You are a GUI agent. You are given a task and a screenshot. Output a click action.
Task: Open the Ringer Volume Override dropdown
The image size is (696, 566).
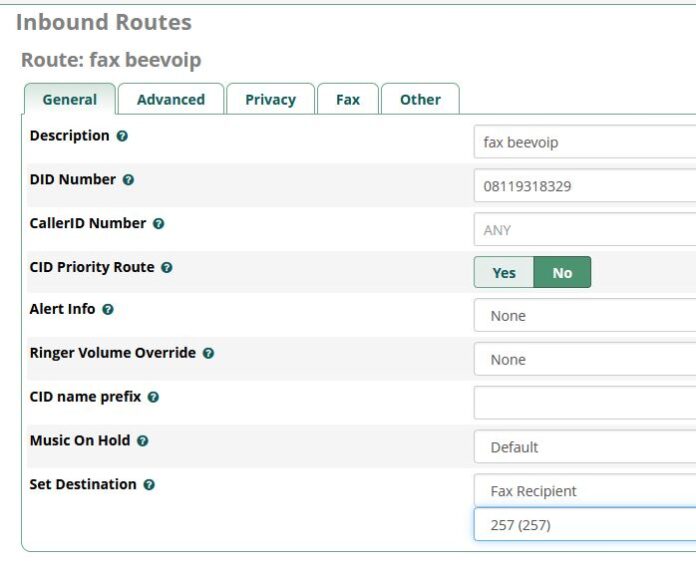coord(585,359)
